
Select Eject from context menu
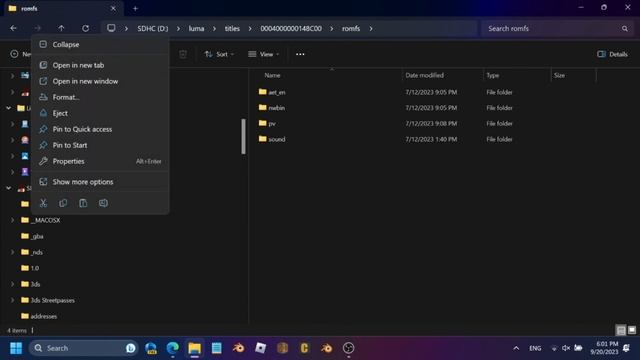[x=100, y=113]
